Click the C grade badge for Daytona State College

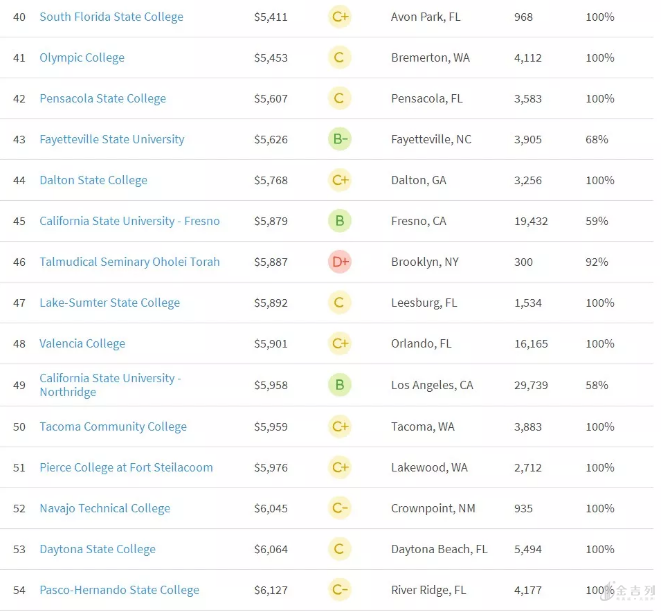339,549
